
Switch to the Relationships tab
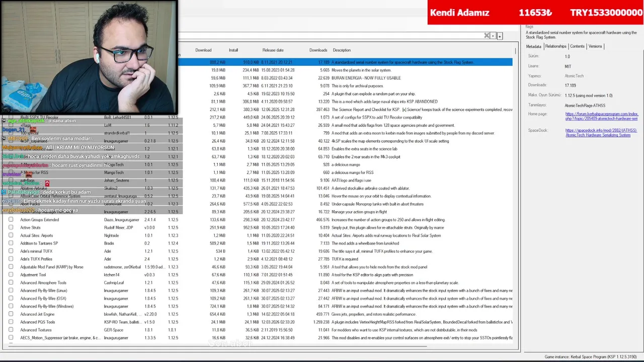point(555,46)
